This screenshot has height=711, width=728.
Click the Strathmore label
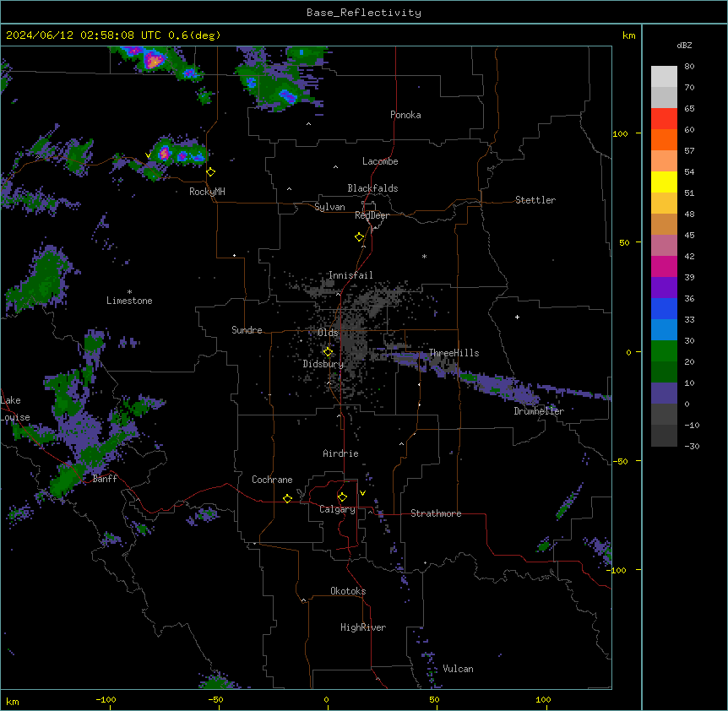(436, 513)
